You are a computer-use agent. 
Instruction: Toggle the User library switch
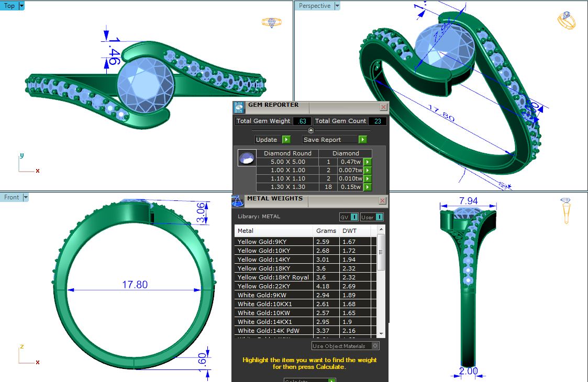[x=372, y=217]
